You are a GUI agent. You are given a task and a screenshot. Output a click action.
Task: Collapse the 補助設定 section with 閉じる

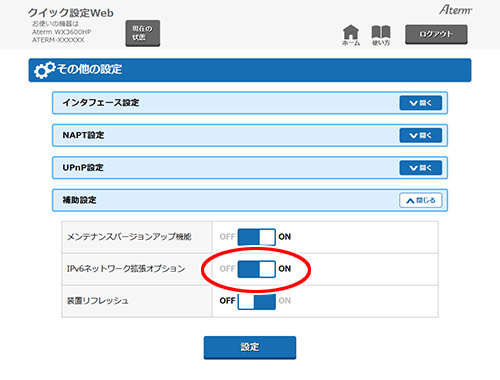click(421, 200)
